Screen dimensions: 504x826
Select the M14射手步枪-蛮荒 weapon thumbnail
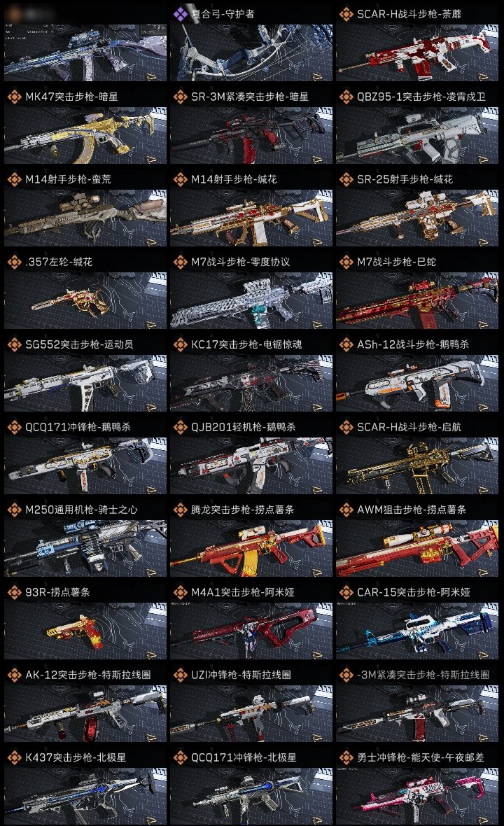tap(85, 218)
